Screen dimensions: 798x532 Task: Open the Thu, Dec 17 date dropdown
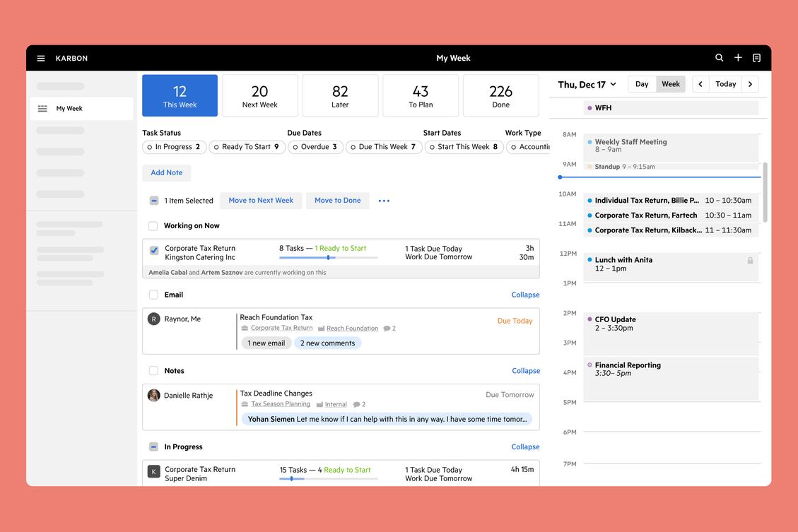587,85
